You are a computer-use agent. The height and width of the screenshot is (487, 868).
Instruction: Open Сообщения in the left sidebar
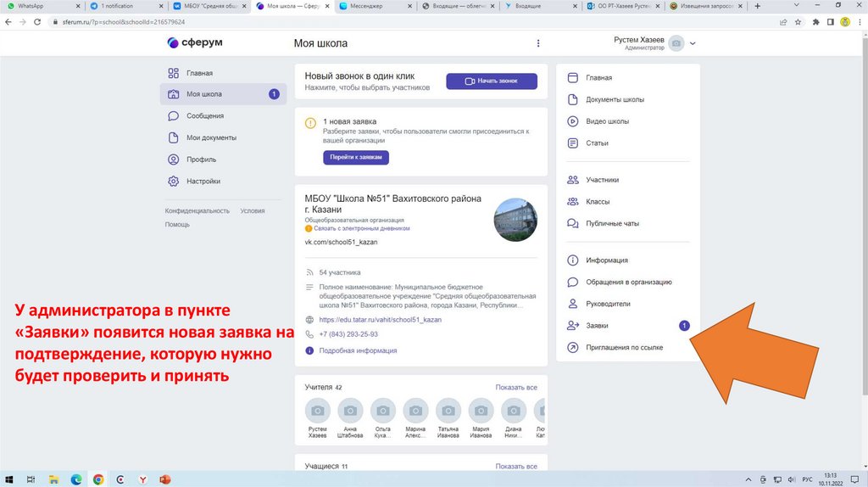(204, 115)
